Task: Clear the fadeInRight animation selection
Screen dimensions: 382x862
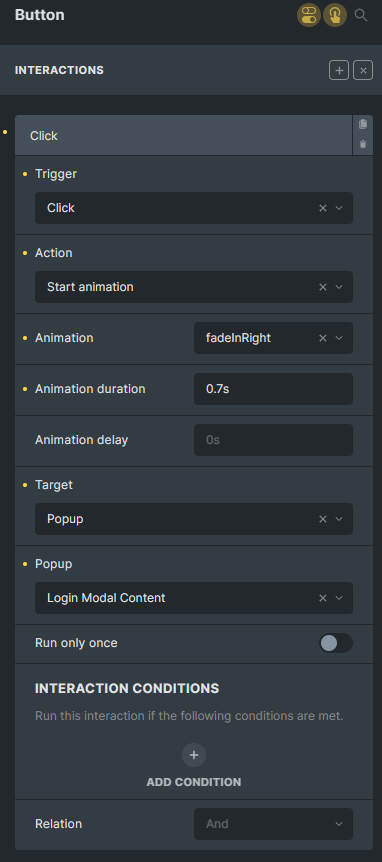Action: [x=323, y=338]
